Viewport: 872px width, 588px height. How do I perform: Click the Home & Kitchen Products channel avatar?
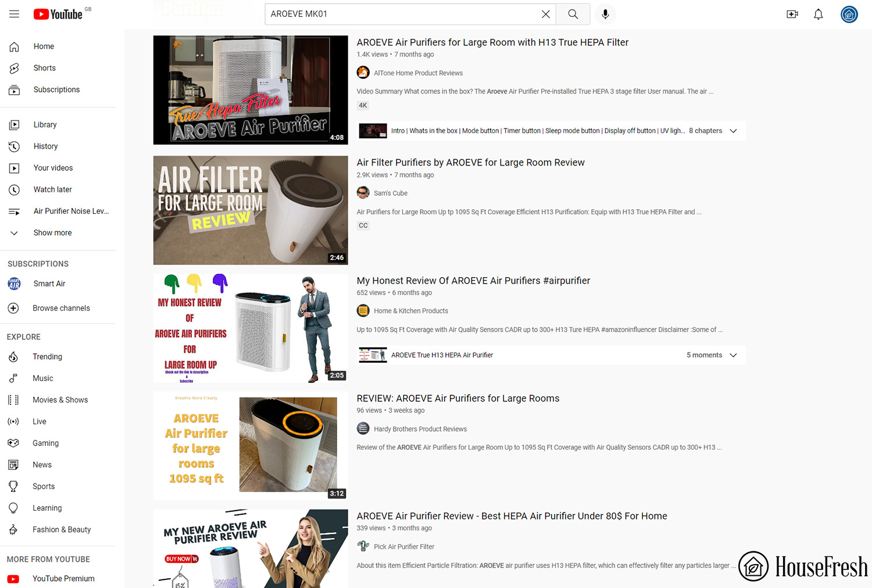tap(363, 311)
